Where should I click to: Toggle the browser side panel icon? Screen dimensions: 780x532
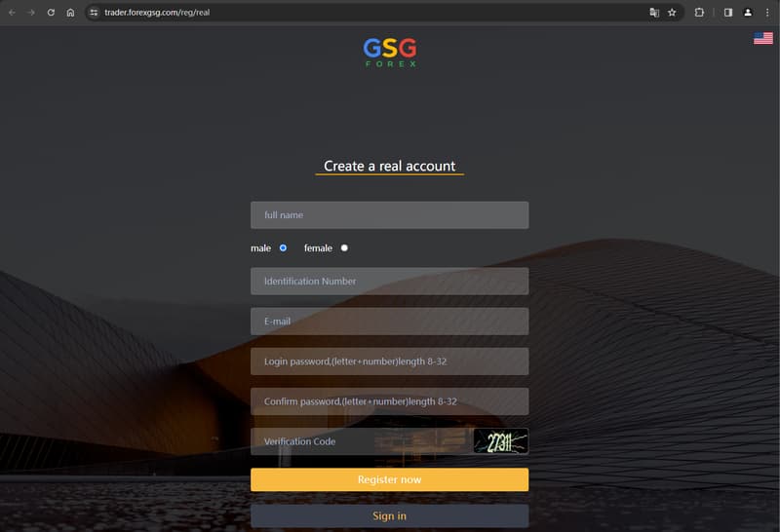click(x=727, y=13)
